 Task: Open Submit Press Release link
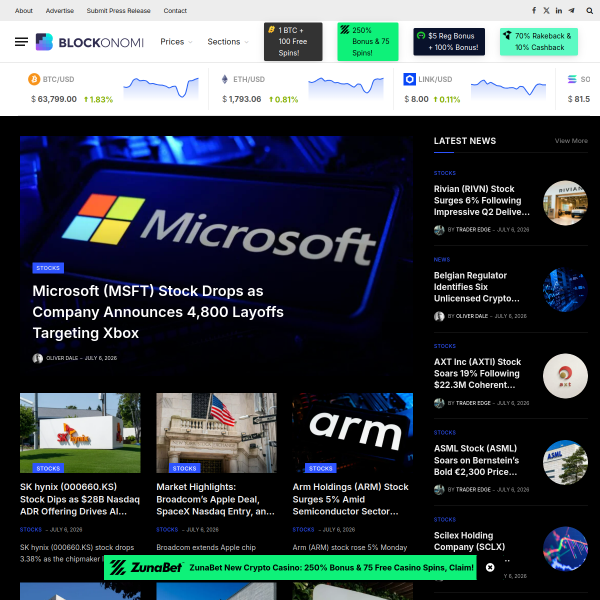tap(118, 11)
